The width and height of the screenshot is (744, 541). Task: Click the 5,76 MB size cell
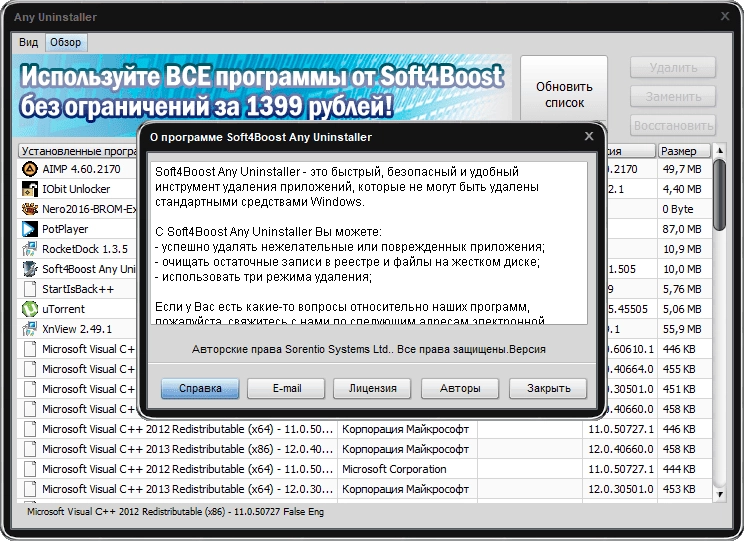[x=682, y=289]
